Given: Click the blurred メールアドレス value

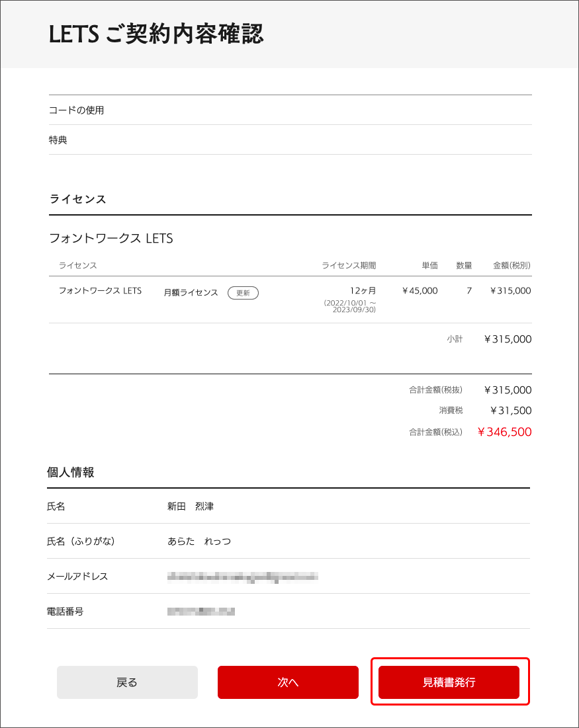Looking at the screenshot, I should pyautogui.click(x=242, y=577).
